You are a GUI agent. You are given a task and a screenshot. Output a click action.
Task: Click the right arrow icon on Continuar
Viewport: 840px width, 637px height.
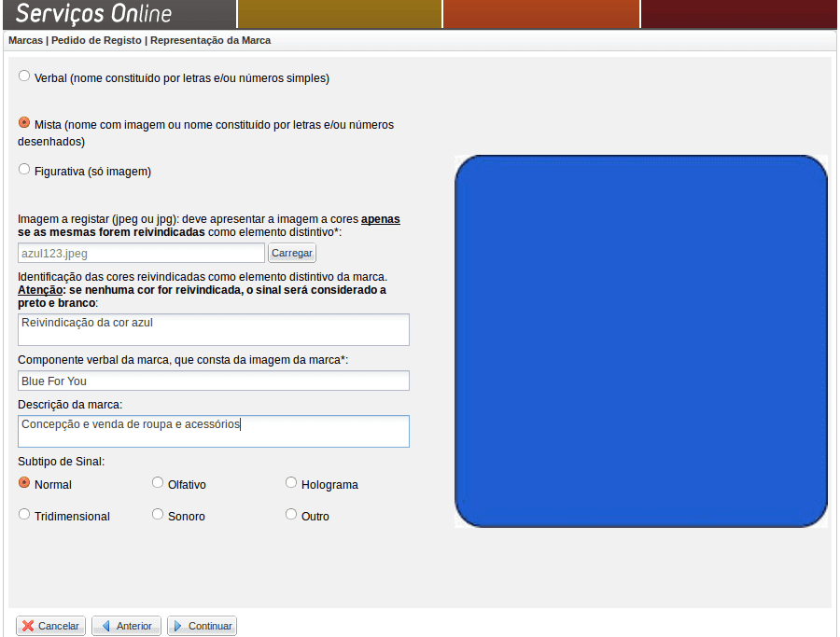[x=176, y=626]
